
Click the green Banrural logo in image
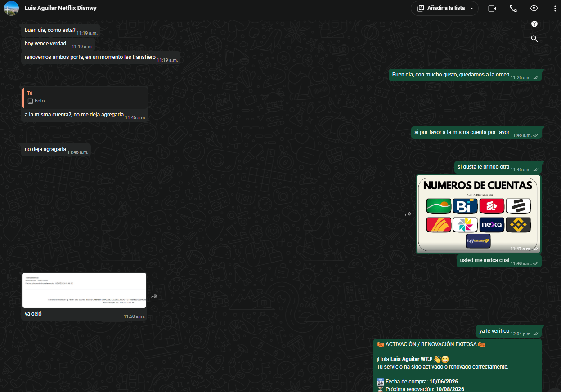[x=439, y=206]
